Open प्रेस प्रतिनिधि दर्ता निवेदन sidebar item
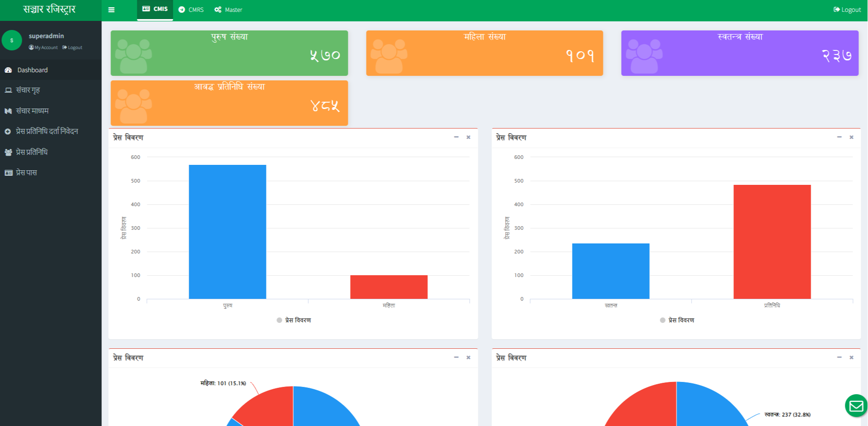 click(x=50, y=131)
